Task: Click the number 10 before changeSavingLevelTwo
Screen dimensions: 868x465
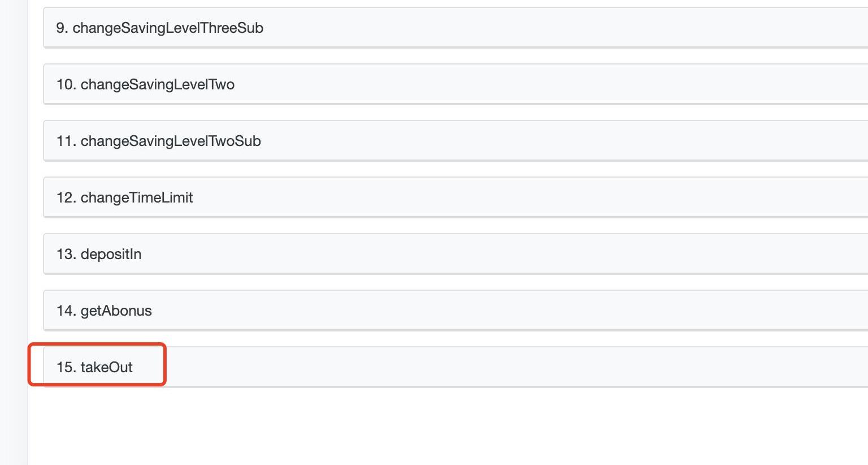Action: [x=66, y=84]
